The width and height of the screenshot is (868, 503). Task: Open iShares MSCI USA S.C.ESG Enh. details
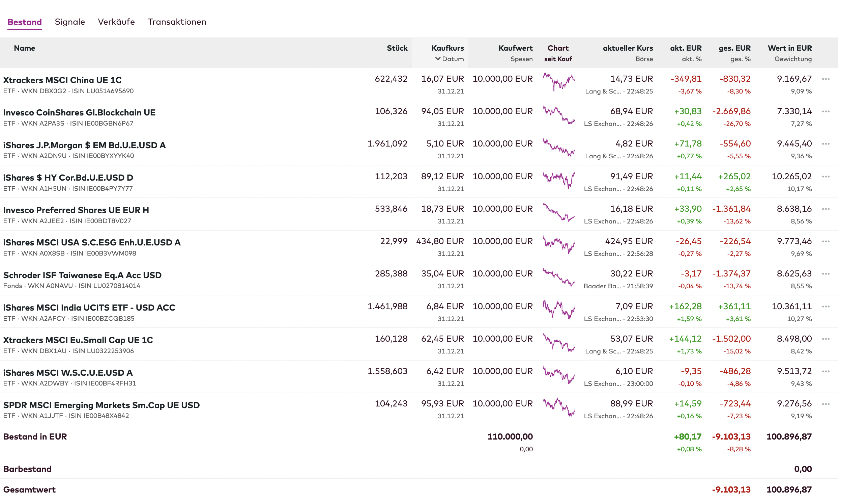(92, 242)
